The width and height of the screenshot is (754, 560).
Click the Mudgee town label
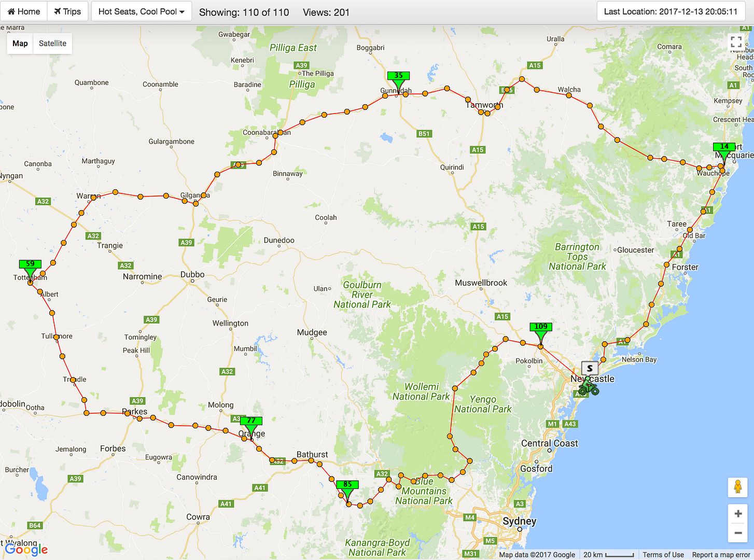[312, 332]
